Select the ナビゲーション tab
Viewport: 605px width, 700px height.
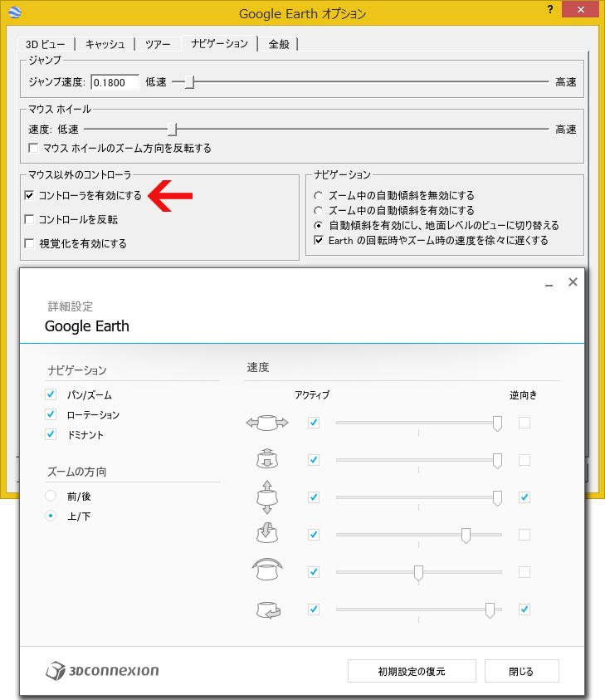pyautogui.click(x=219, y=43)
